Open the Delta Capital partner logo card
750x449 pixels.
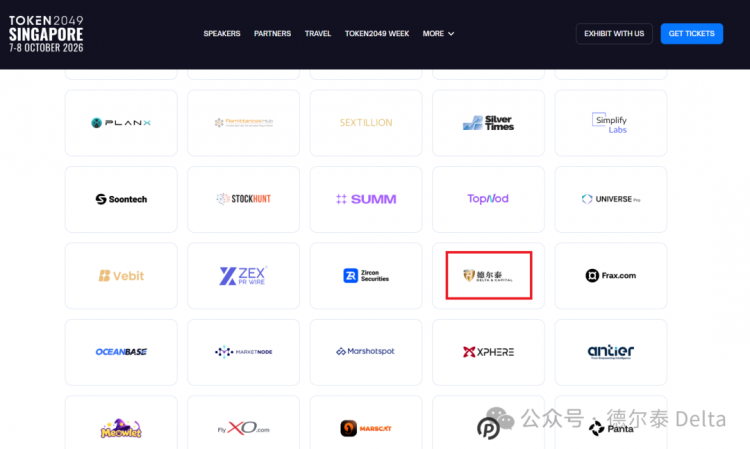click(x=488, y=275)
